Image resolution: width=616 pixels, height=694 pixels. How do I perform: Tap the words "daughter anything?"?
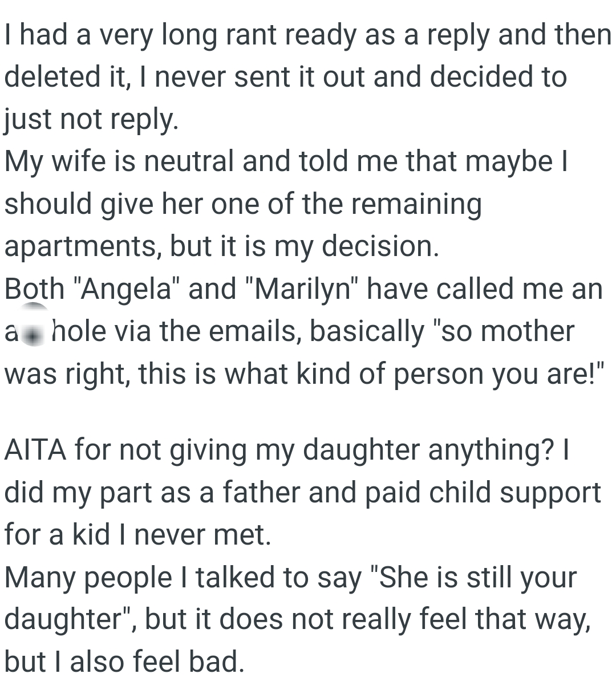[428, 450]
